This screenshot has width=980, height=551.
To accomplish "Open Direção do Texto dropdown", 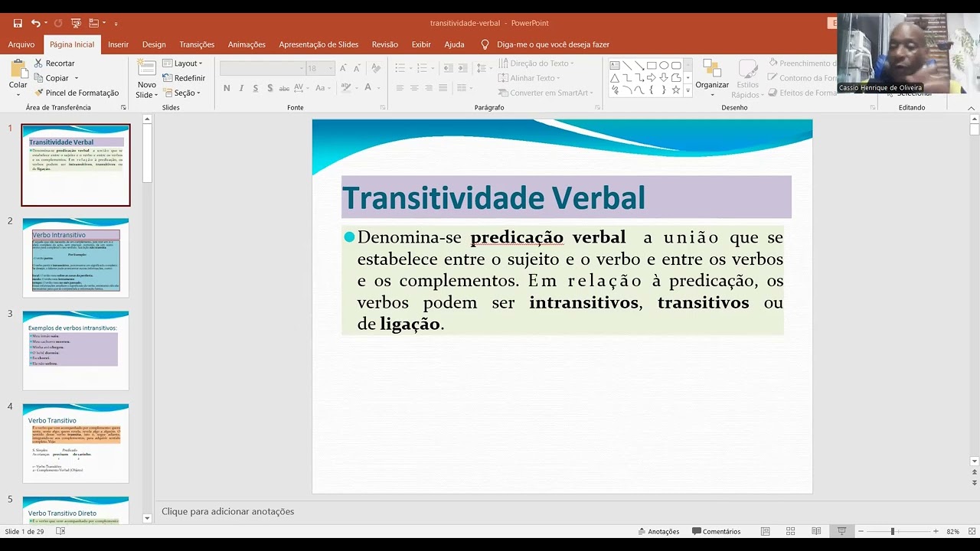I will pyautogui.click(x=536, y=64).
